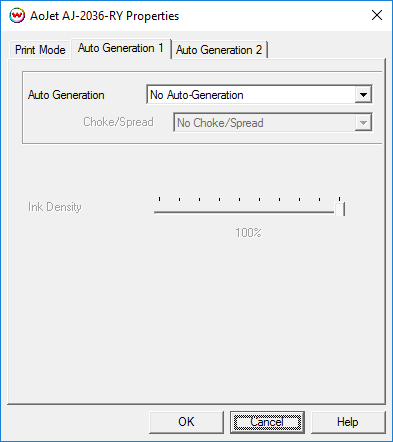Expand the Auto Generation dropdown arrow
The height and width of the screenshot is (442, 393).
pyautogui.click(x=363, y=95)
